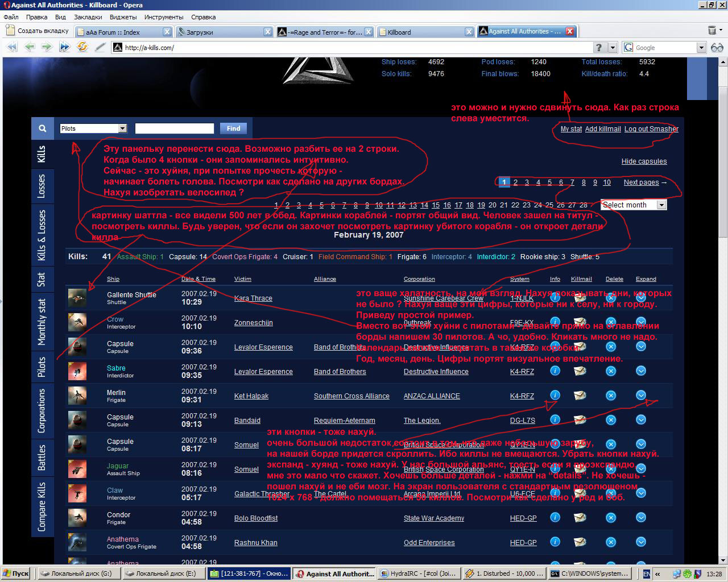Screen dimensions: 728x582
Task: Click the Hide capsules link
Action: click(x=644, y=161)
